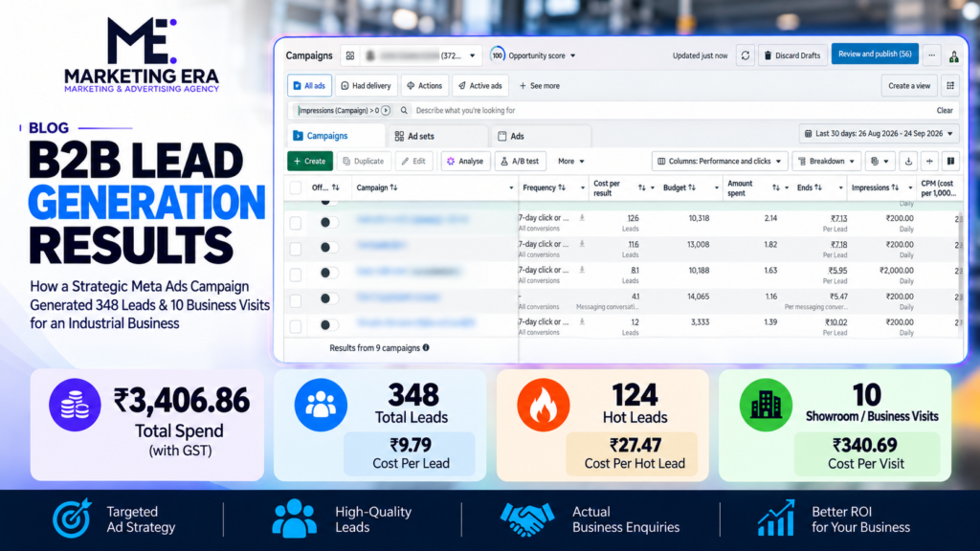The image size is (980, 551).
Task: Select the Had delivery view tab
Action: 367,85
